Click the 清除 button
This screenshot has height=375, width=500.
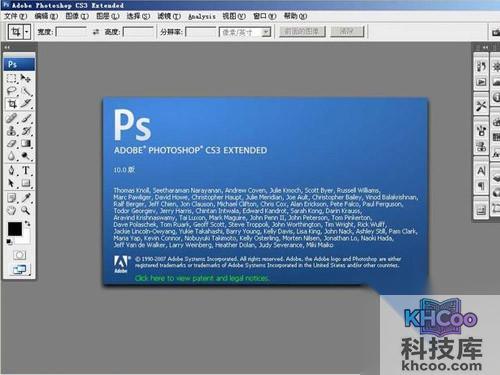[347, 32]
